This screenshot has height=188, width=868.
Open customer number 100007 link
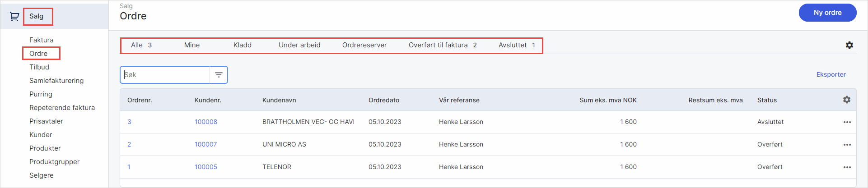[x=205, y=144]
